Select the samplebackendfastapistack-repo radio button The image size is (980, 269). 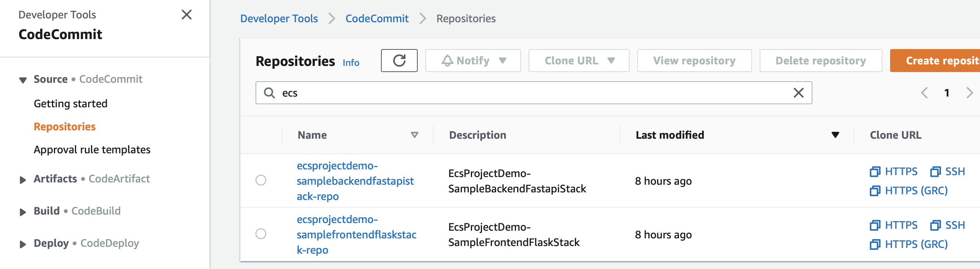coord(261,180)
